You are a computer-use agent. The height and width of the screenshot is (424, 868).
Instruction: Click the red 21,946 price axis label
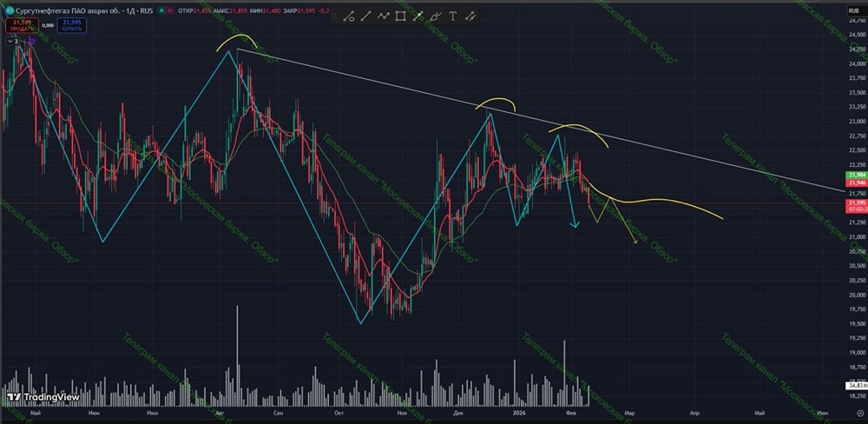(855, 182)
